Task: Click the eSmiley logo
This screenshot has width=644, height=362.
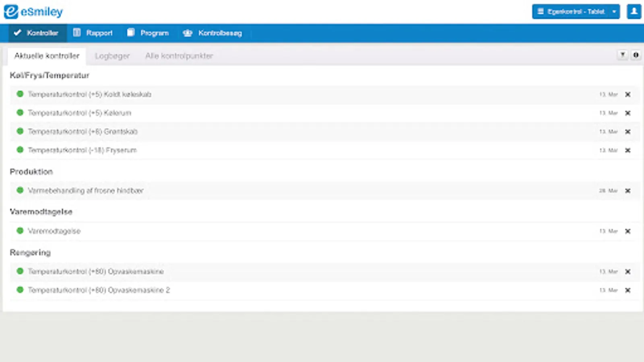Action: point(33,12)
